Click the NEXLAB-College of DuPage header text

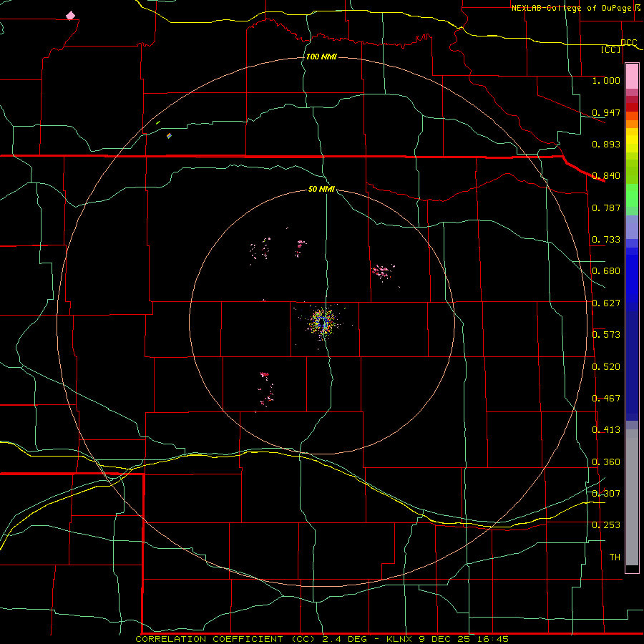pos(571,8)
